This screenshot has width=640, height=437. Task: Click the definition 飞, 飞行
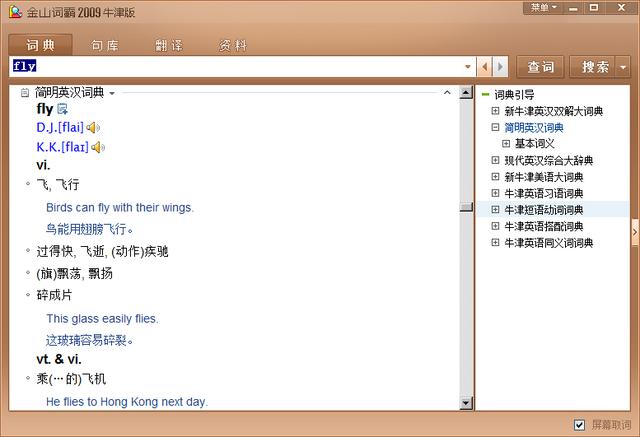tap(58, 184)
